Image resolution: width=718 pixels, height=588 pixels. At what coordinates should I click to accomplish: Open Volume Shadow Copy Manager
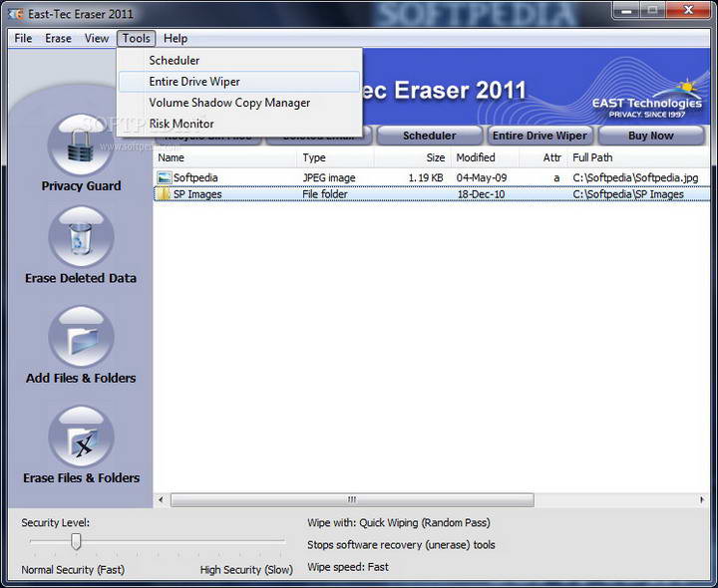[239, 103]
